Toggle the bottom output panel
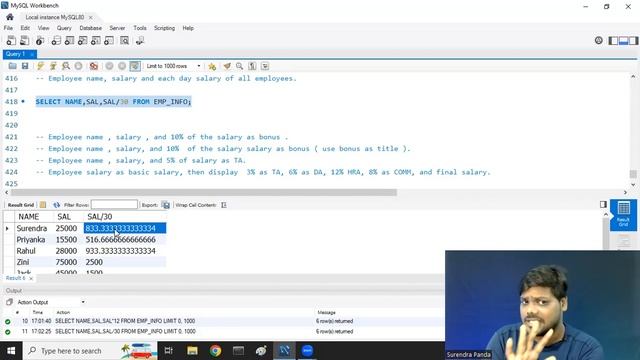Image resolution: width=640 pixels, height=360 pixels. [x=623, y=40]
